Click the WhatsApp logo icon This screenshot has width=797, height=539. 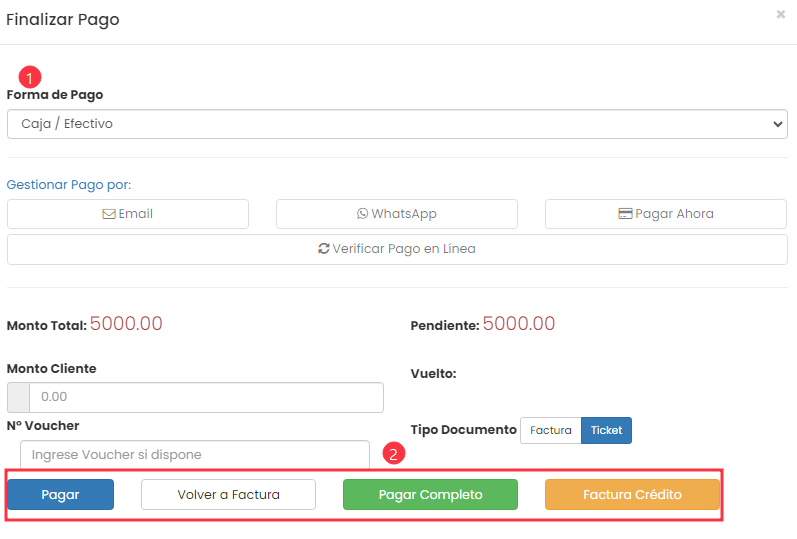pos(362,214)
